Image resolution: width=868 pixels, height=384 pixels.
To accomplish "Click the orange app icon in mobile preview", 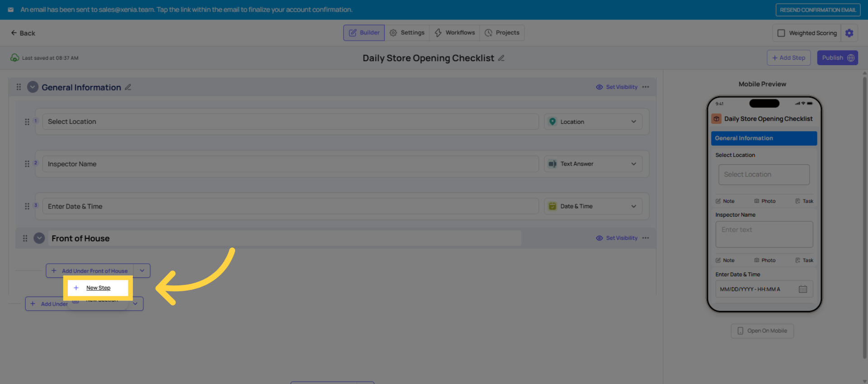I will click(x=717, y=119).
